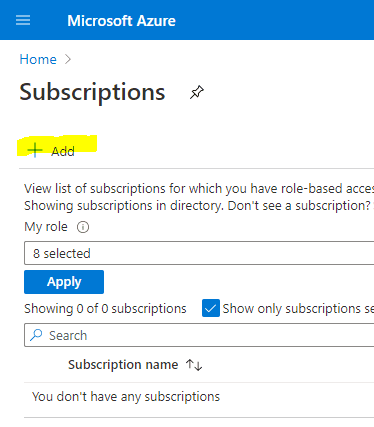The image size is (374, 427).
Task: Click the Add label in toolbar
Action: pyautogui.click(x=63, y=151)
